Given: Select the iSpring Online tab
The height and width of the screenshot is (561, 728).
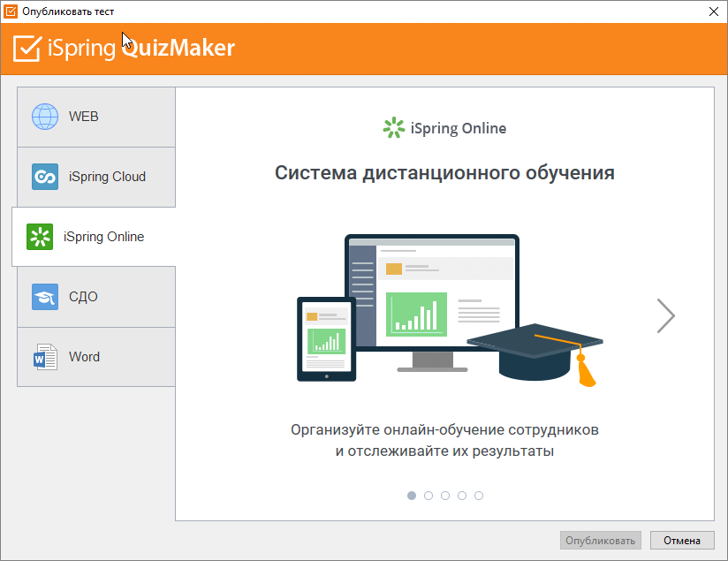Looking at the screenshot, I should coord(94,237).
